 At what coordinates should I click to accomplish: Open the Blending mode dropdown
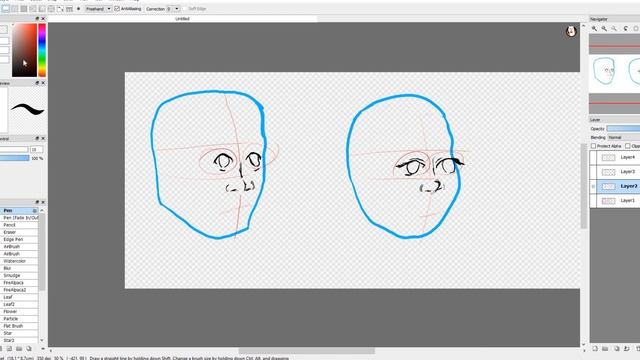pos(624,138)
